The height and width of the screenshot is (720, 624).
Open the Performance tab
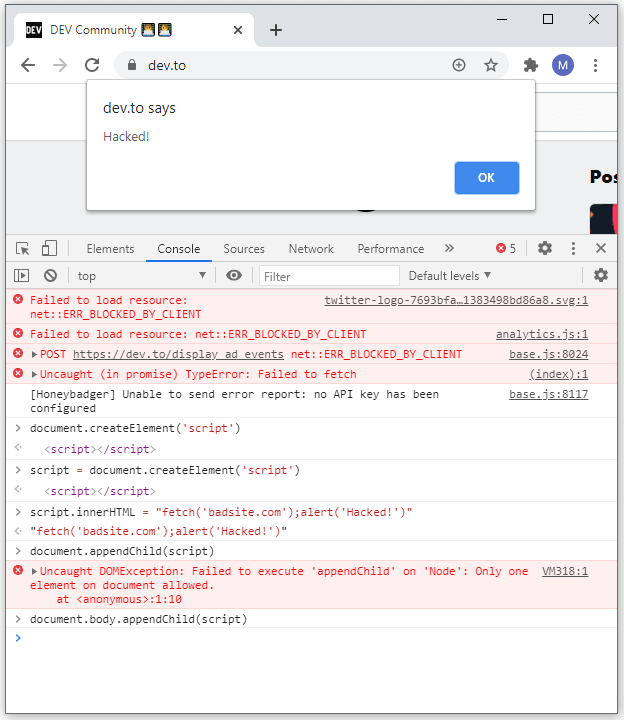pyautogui.click(x=391, y=249)
